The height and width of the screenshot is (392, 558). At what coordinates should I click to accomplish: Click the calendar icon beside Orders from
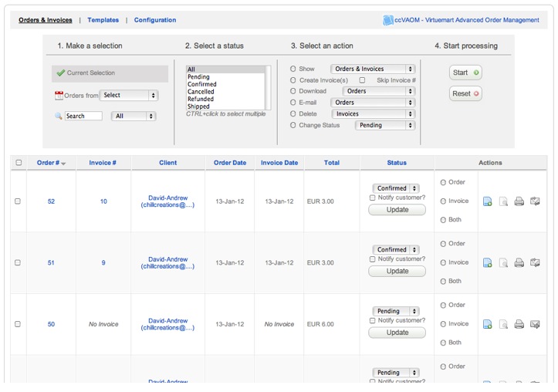[59, 96]
